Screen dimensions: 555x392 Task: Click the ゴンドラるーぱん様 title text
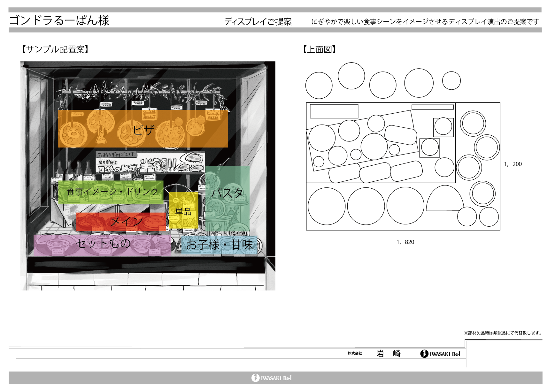[x=59, y=20]
